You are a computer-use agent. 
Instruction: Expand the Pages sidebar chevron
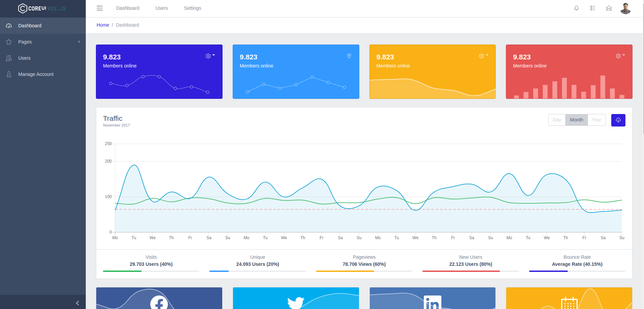point(79,42)
